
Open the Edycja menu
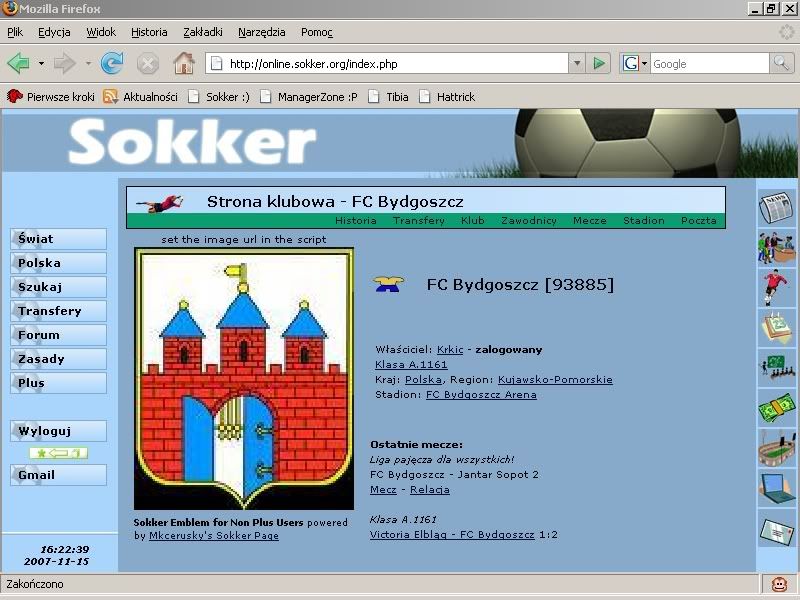[54, 32]
